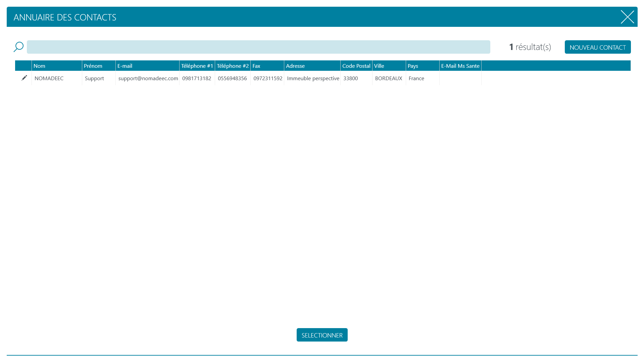Create a contact with NOUVEAU CONTACT
This screenshot has height=362, width=644.
(598, 47)
